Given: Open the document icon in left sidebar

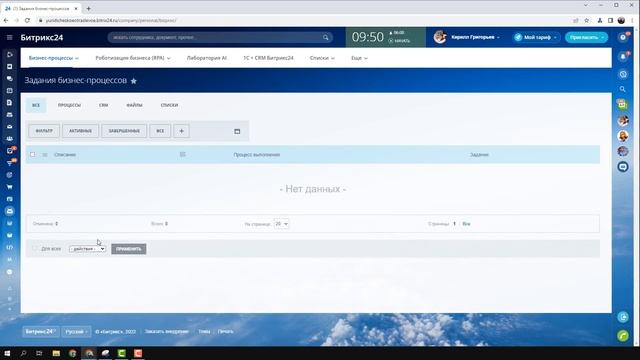Looking at the screenshot, I should 9,102.
